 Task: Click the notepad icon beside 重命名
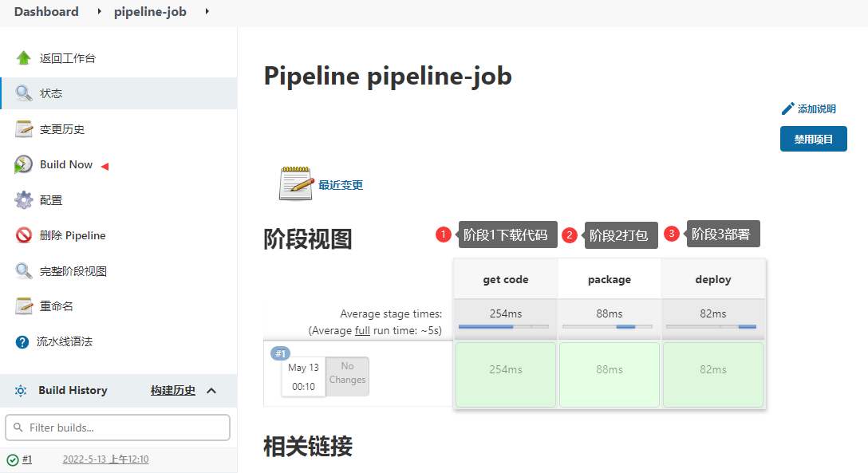(23, 306)
